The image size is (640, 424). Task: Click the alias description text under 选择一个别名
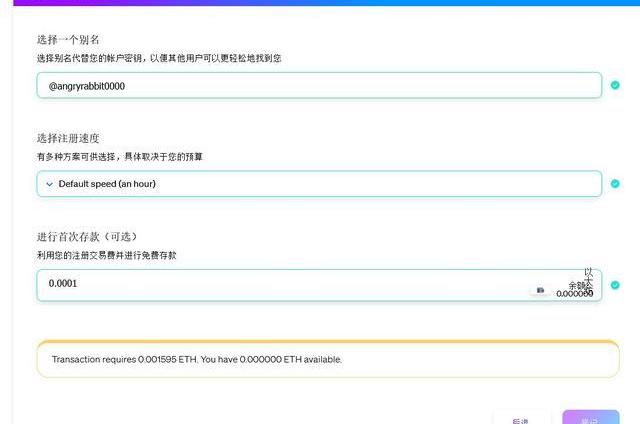[x=159, y=58]
